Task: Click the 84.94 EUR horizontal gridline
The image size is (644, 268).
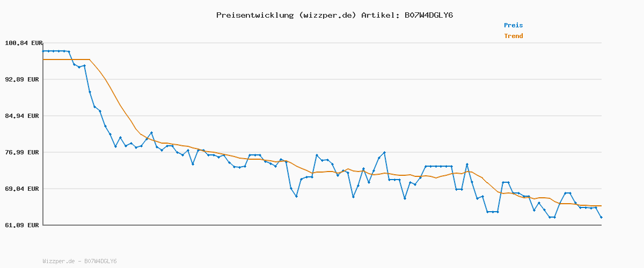Action: (x=322, y=116)
